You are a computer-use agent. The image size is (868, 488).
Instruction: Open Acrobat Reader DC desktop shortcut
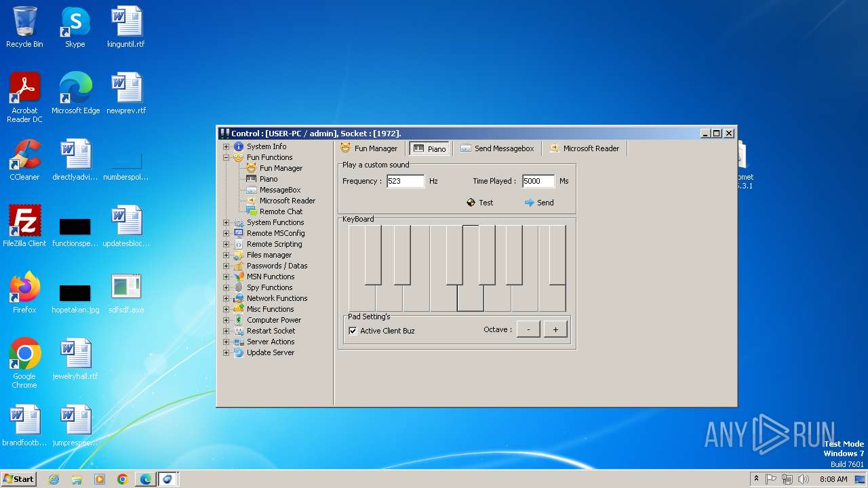pos(24,98)
